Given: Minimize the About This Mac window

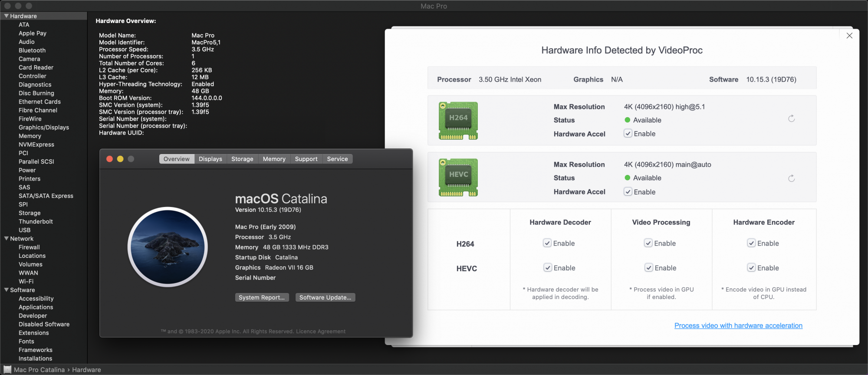Looking at the screenshot, I should click(120, 159).
